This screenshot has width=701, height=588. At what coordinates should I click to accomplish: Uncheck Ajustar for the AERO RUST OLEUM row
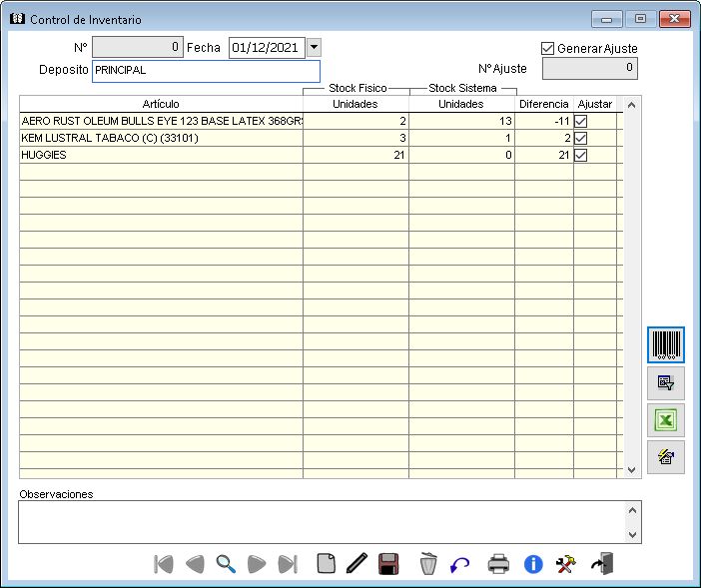coord(581,121)
